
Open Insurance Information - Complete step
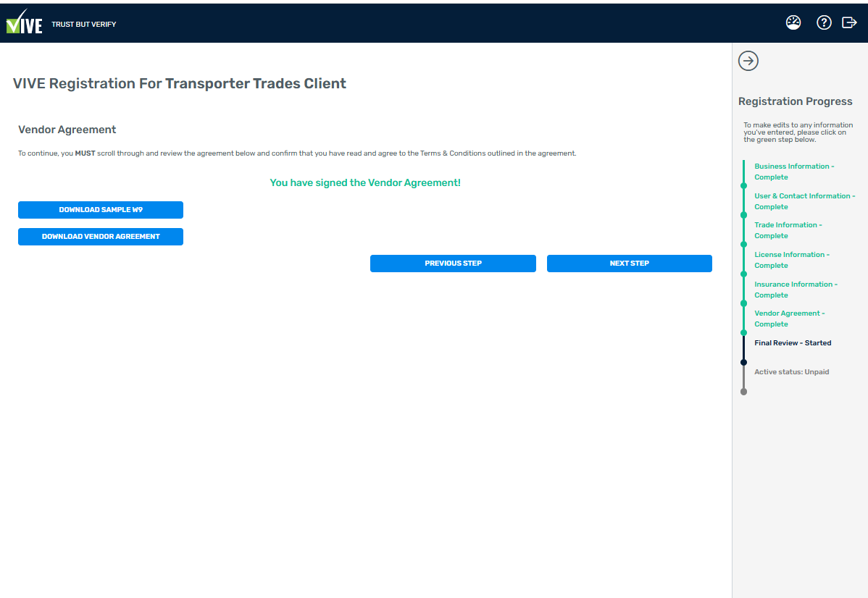[796, 290]
